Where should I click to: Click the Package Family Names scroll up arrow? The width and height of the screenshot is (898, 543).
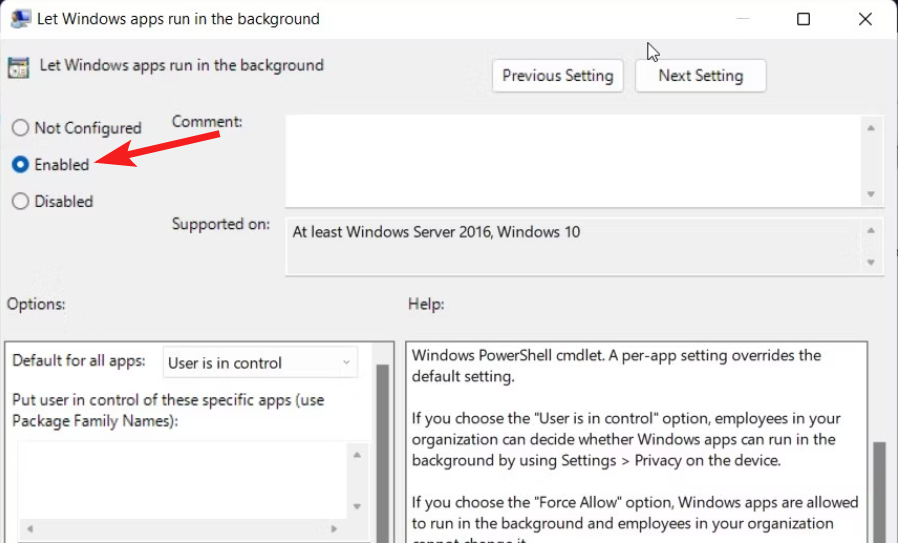point(357,455)
